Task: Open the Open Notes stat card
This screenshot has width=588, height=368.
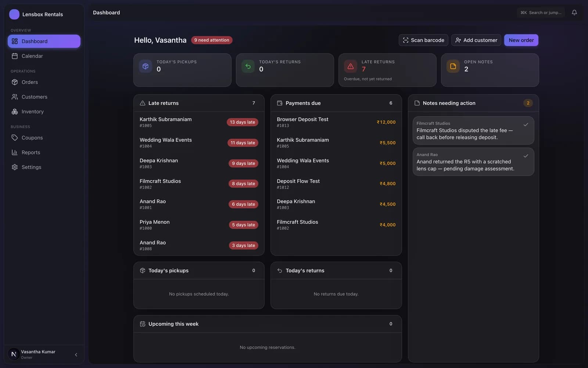Action: pyautogui.click(x=490, y=70)
